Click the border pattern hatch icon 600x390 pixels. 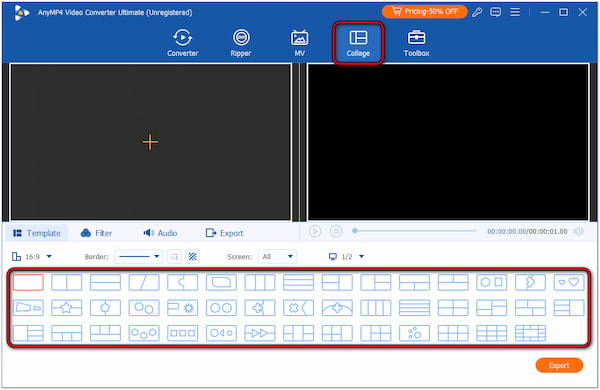193,256
